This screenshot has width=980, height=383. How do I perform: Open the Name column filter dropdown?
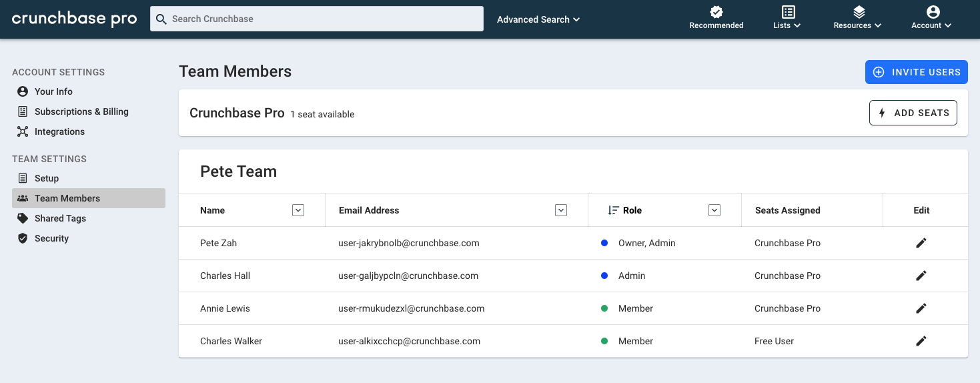pyautogui.click(x=298, y=210)
